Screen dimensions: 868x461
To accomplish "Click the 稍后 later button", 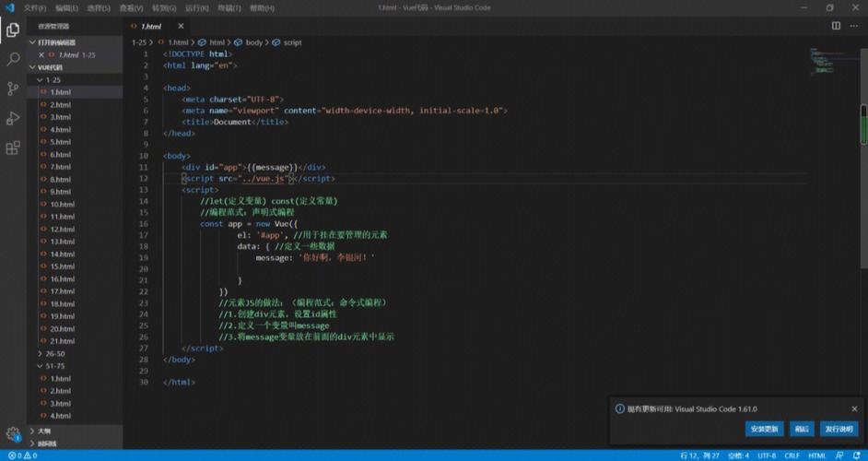I will pyautogui.click(x=802, y=429).
